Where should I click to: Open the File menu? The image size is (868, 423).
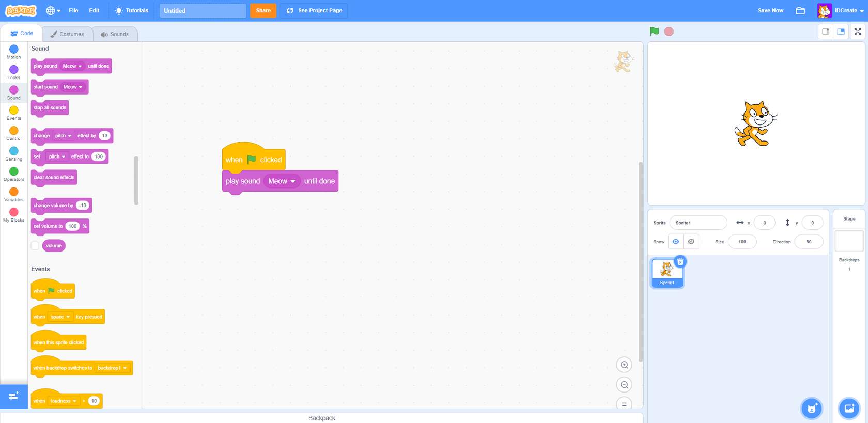click(x=73, y=10)
